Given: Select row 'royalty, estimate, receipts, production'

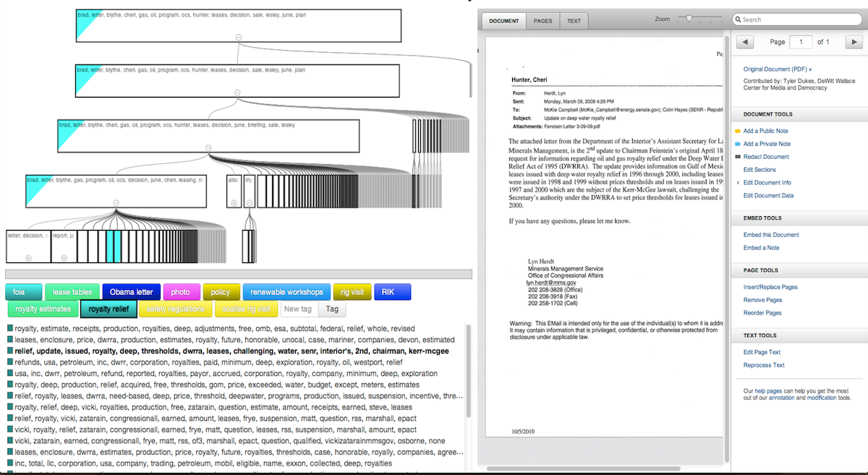Looking at the screenshot, I should [x=211, y=328].
